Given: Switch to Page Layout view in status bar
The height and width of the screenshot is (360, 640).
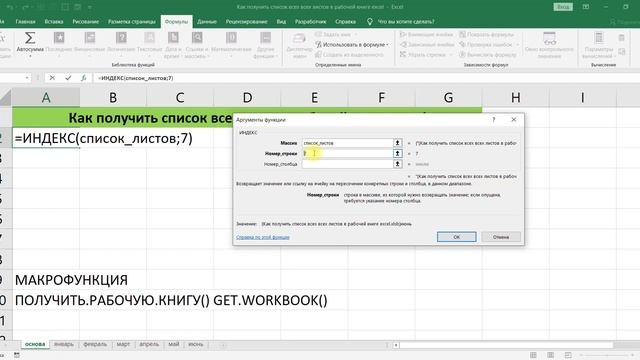Looking at the screenshot, I should coord(550,355).
